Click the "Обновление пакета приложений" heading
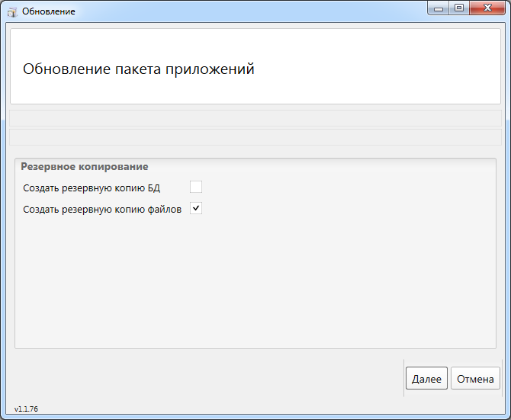This screenshot has width=511, height=420. (139, 69)
